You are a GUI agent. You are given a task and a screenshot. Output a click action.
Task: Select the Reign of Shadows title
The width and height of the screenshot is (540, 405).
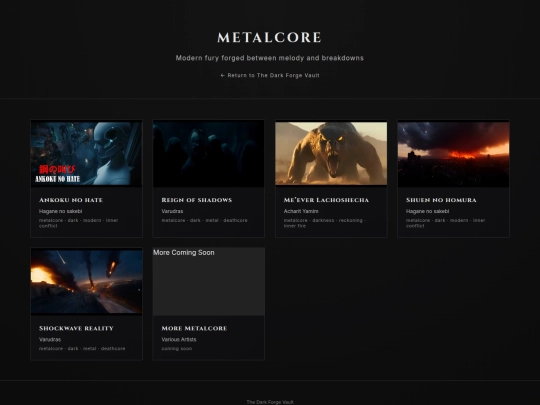tap(197, 200)
